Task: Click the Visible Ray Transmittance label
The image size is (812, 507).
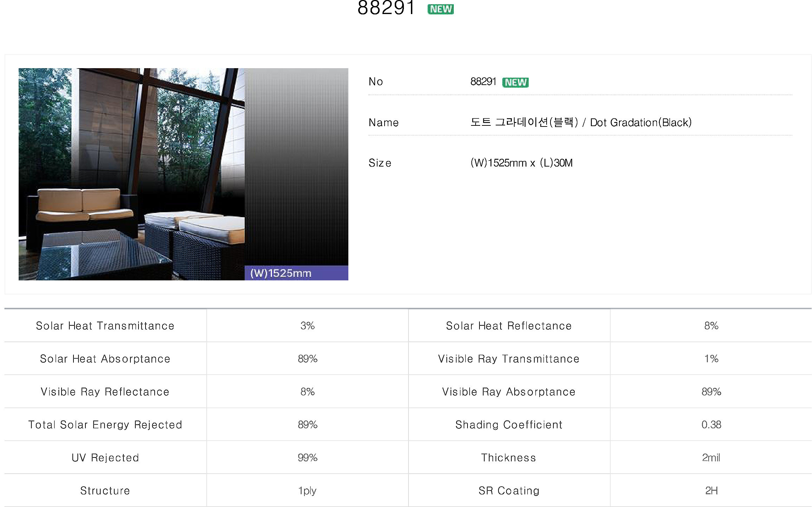Action: click(509, 359)
